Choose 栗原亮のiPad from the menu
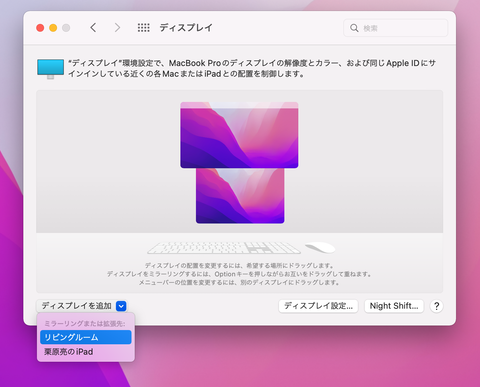 click(x=86, y=352)
